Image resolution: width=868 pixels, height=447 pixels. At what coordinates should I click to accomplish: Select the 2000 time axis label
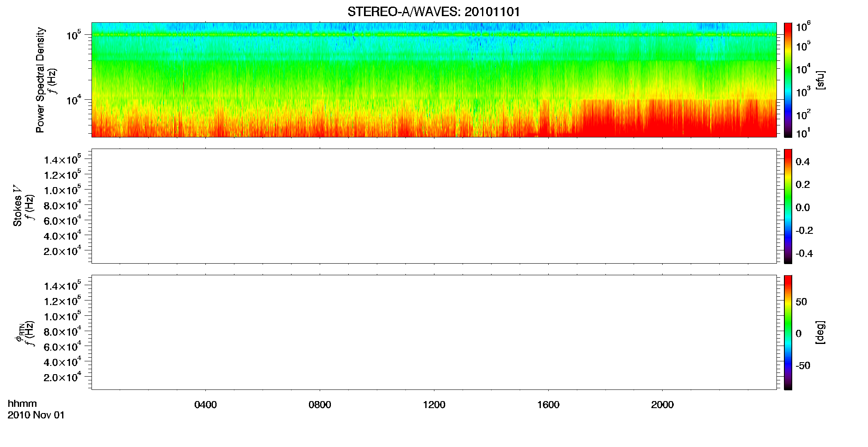[662, 405]
